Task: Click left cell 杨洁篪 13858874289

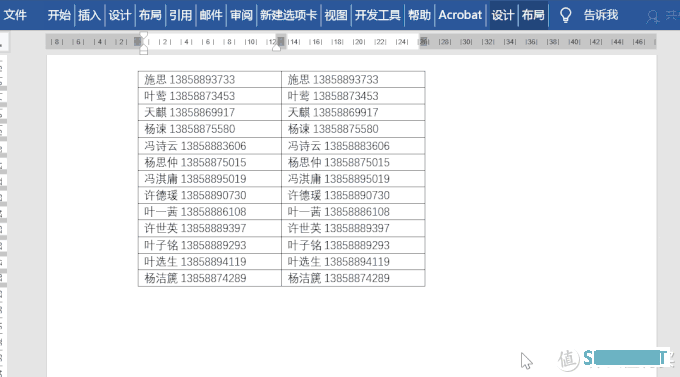Action: tap(210, 278)
